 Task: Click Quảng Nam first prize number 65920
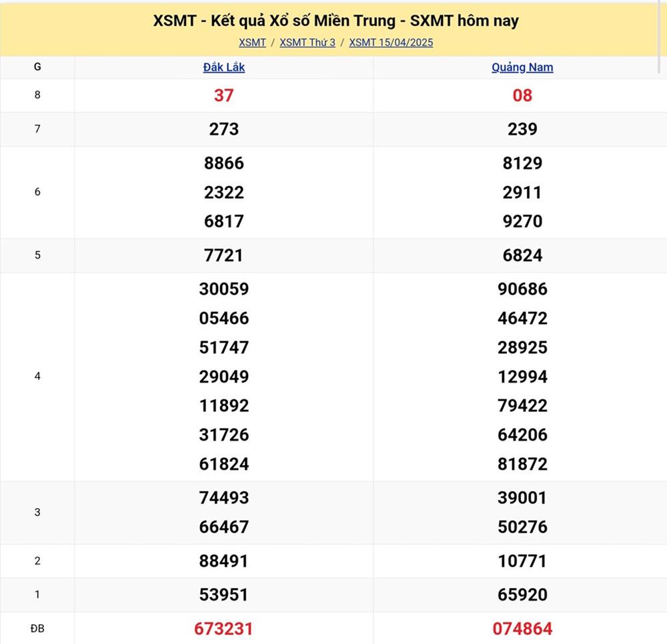pyautogui.click(x=522, y=595)
